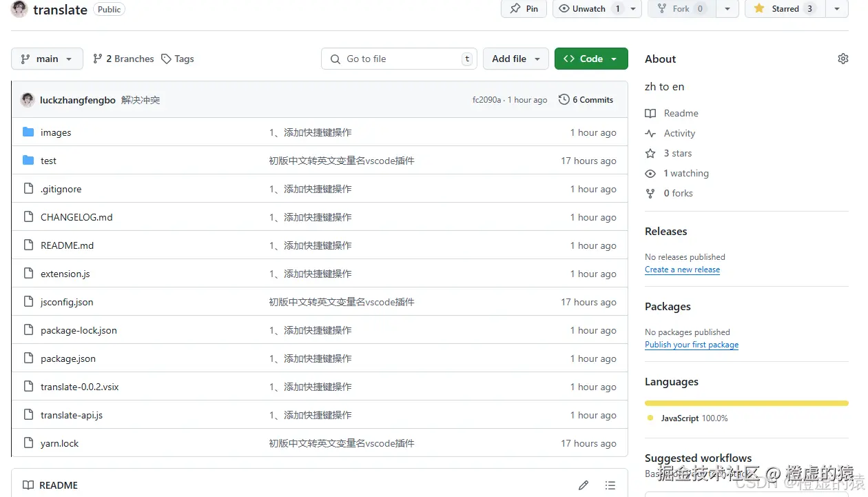Click the commit history clock icon
The image size is (868, 497).
coord(564,99)
